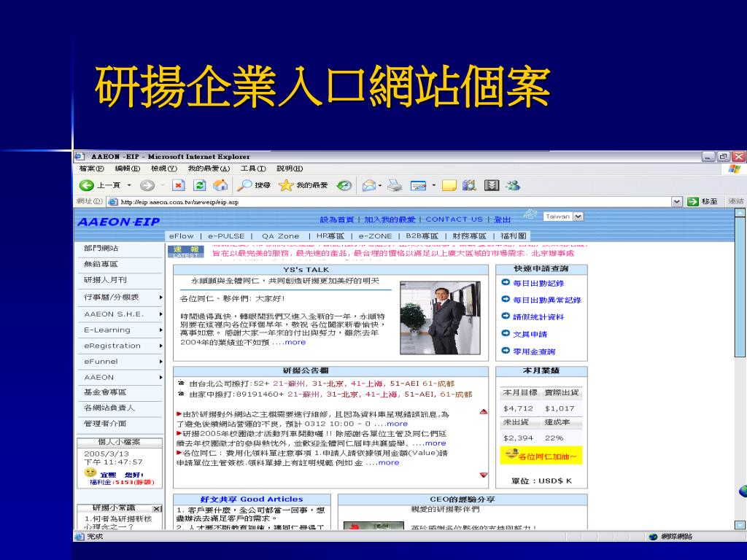
Task: Select the QA Zone navigation tab
Action: coord(281,236)
